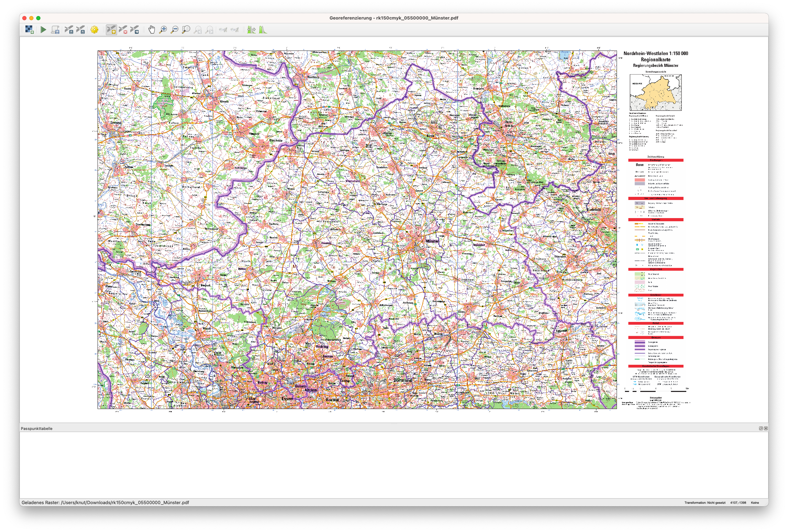Start georeferencing with the green play icon
Image resolution: width=788 pixels, height=532 pixels.
click(44, 30)
